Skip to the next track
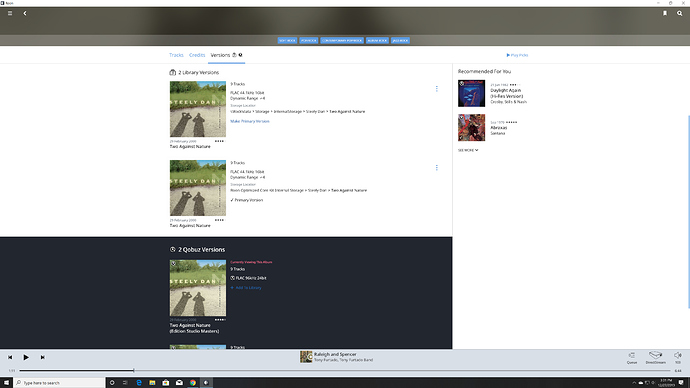Image resolution: width=690 pixels, height=388 pixels. pos(42,357)
